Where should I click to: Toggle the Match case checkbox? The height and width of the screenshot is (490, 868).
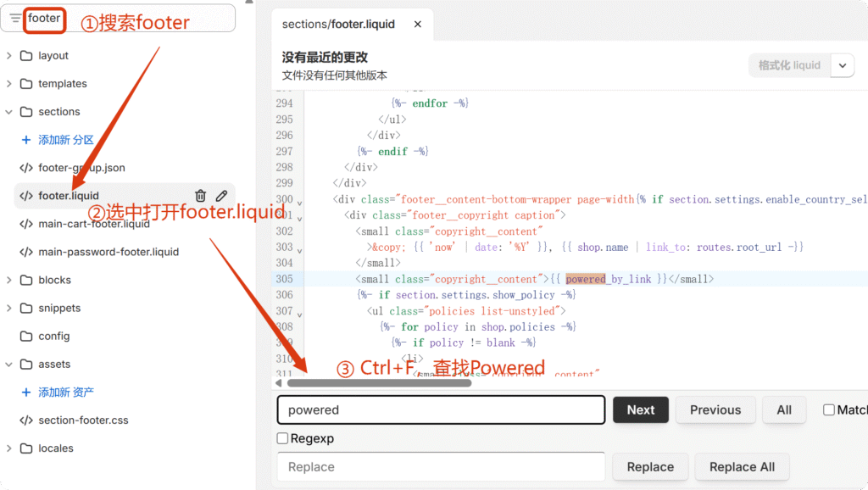coord(829,409)
